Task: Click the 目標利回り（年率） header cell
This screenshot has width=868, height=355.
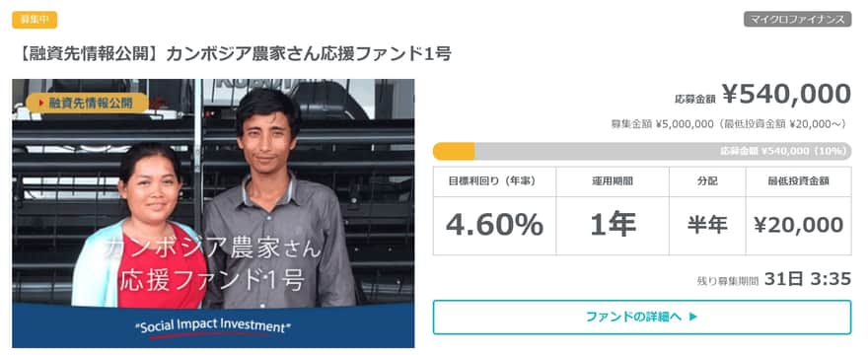Action: pyautogui.click(x=494, y=181)
